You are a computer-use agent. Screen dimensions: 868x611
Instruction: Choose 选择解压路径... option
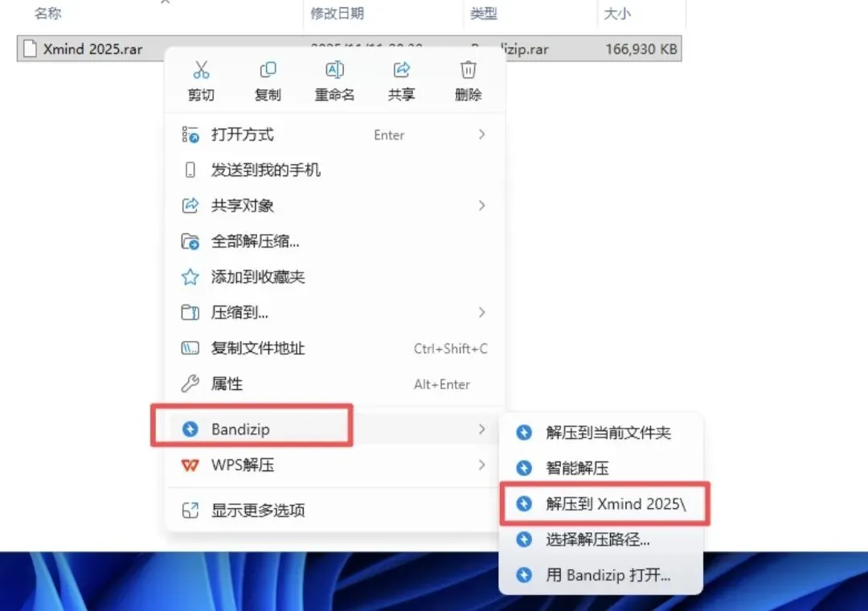pos(601,539)
